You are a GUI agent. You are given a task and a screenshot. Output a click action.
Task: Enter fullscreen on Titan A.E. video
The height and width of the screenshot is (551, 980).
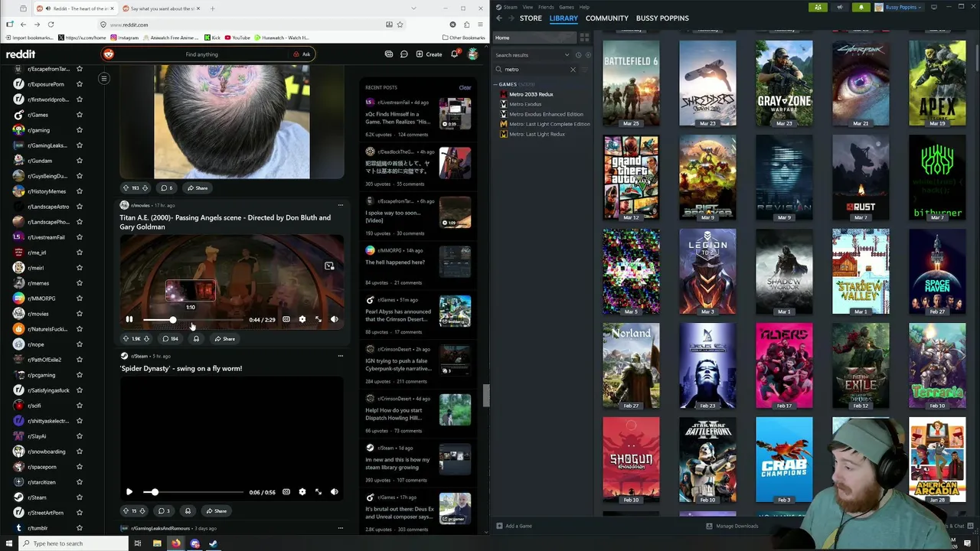tap(318, 319)
